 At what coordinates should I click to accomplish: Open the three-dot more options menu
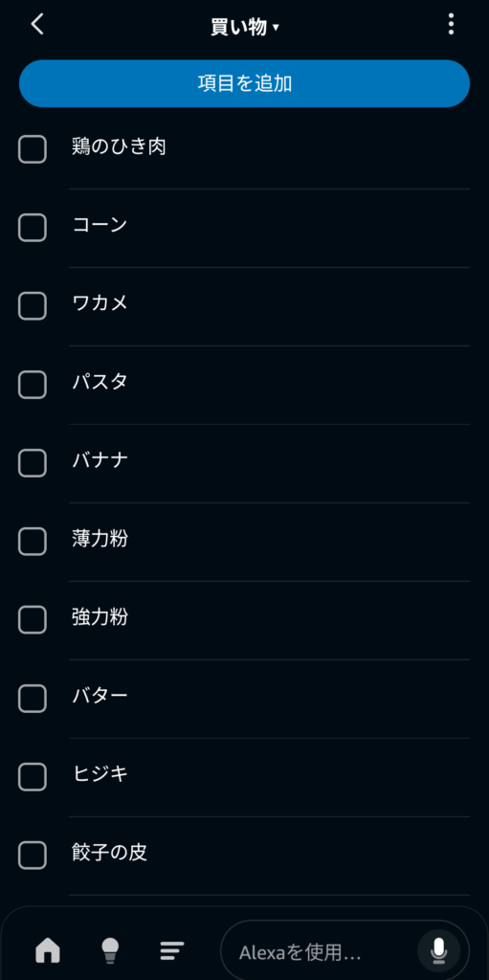451,24
